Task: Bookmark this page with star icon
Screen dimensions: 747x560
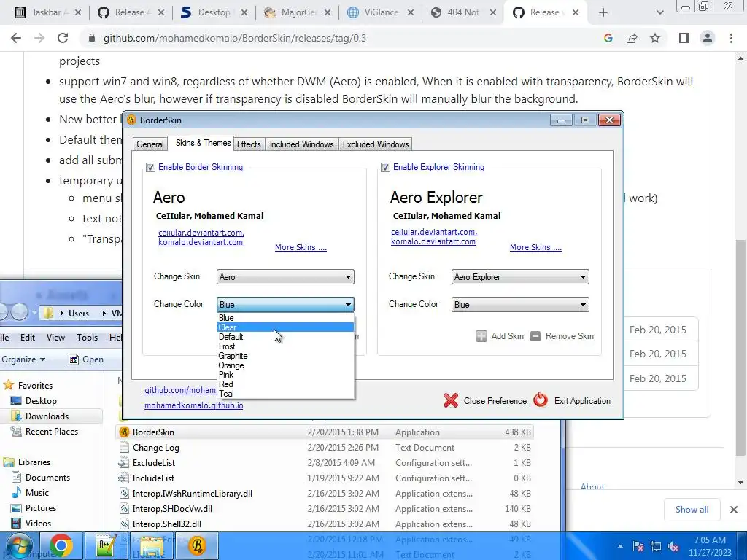Action: pyautogui.click(x=655, y=38)
